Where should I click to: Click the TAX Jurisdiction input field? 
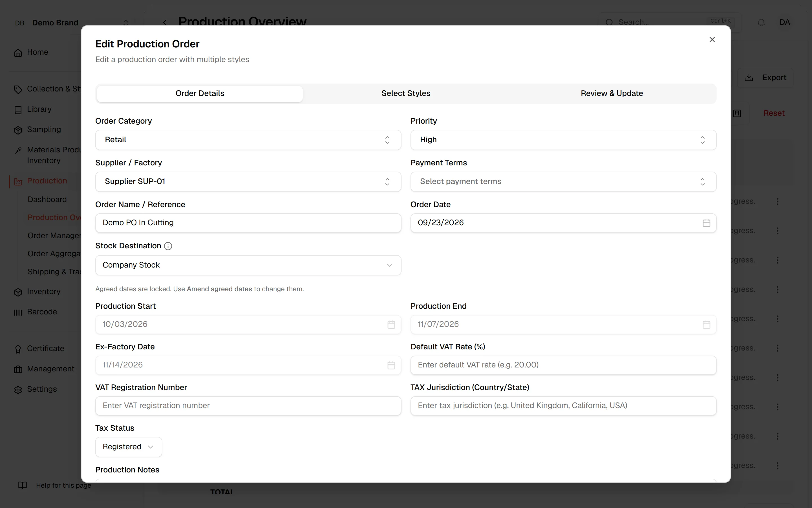pyautogui.click(x=563, y=406)
